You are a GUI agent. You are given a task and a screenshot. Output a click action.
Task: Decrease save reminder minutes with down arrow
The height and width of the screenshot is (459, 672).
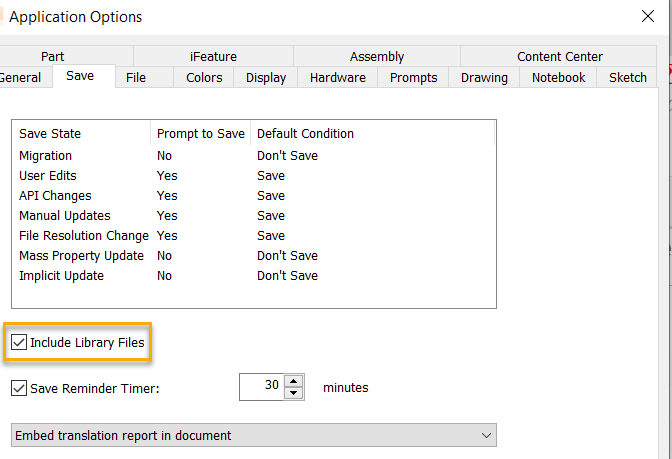[293, 393]
